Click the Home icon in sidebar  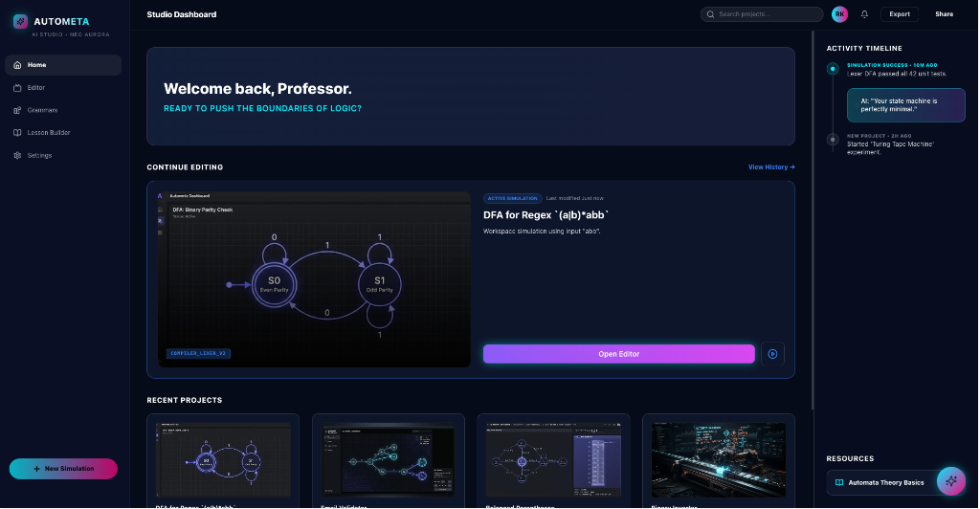coord(17,65)
